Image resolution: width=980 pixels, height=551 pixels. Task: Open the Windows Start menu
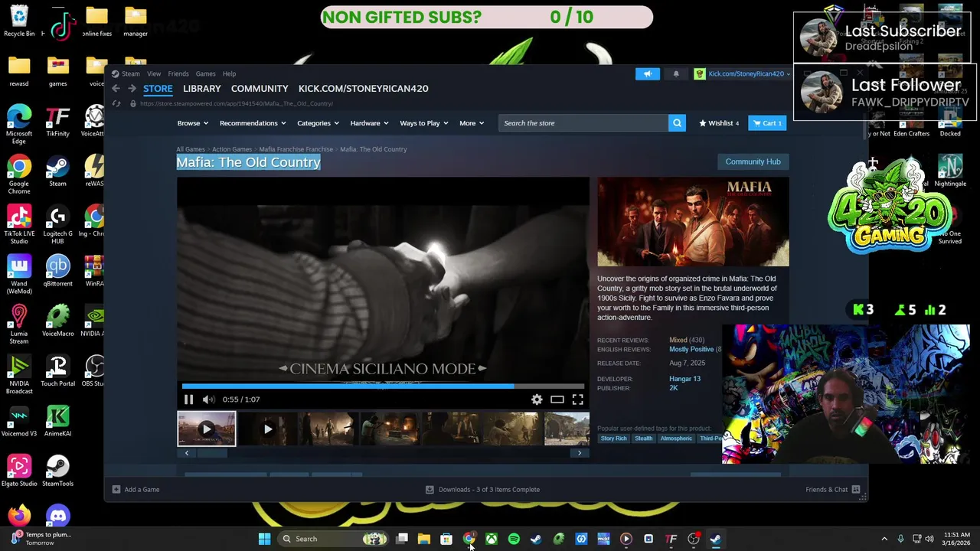tap(264, 539)
